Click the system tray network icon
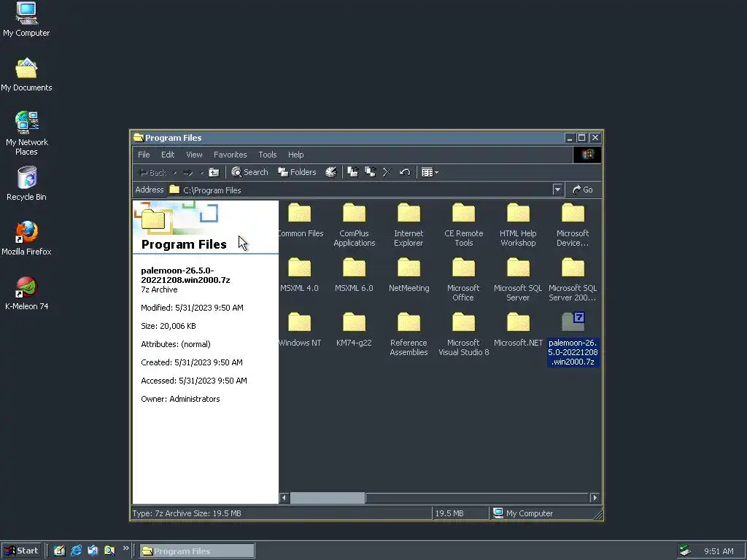 click(x=685, y=551)
